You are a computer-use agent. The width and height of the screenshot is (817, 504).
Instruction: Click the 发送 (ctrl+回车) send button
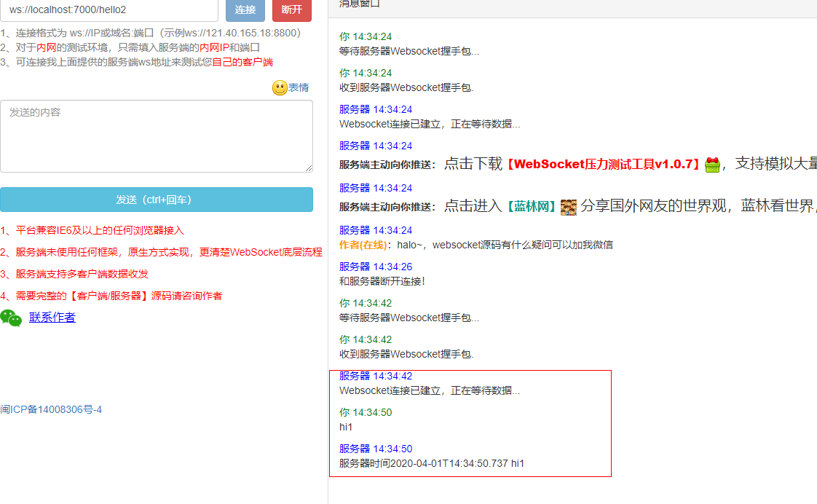click(x=157, y=200)
